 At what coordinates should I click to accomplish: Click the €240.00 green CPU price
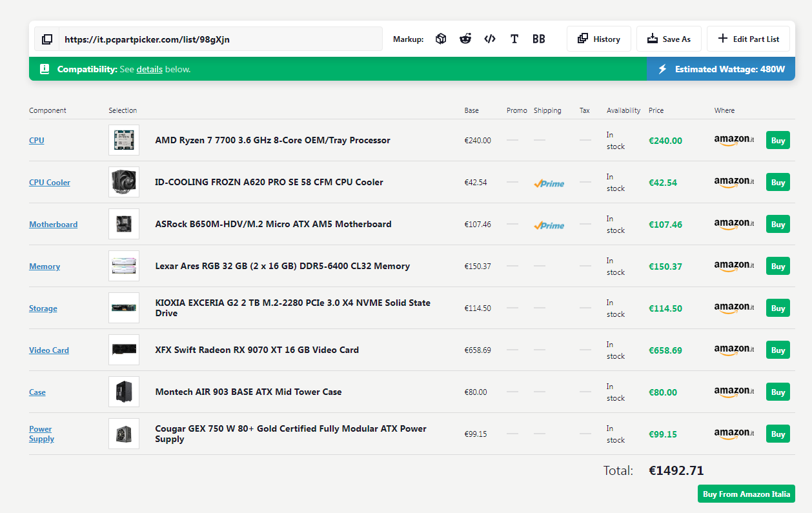[665, 141]
